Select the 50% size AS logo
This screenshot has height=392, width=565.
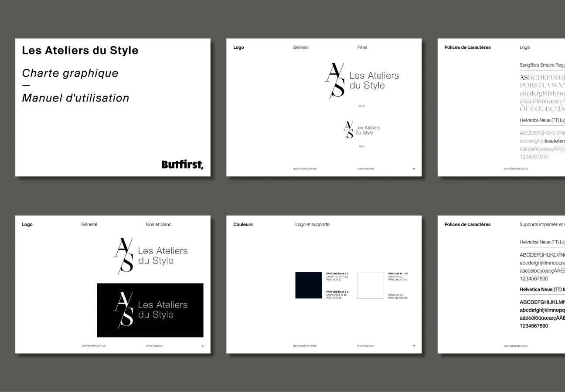[362, 130]
